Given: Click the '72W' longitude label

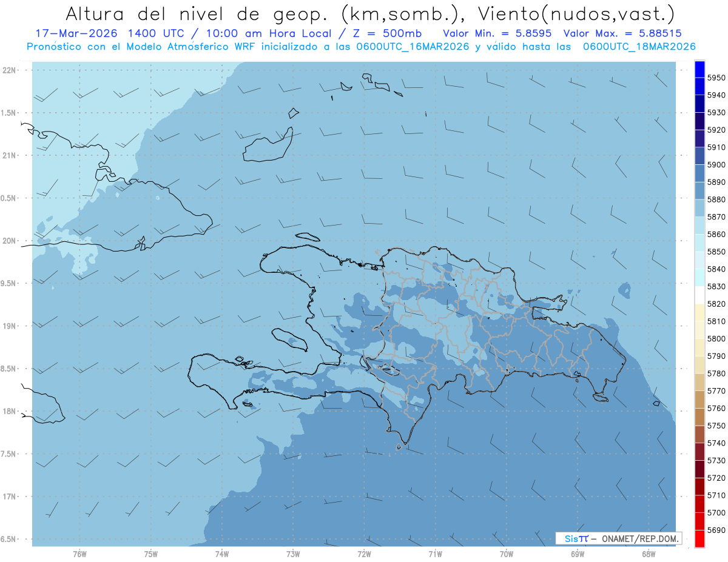Looking at the screenshot, I should point(364,554).
